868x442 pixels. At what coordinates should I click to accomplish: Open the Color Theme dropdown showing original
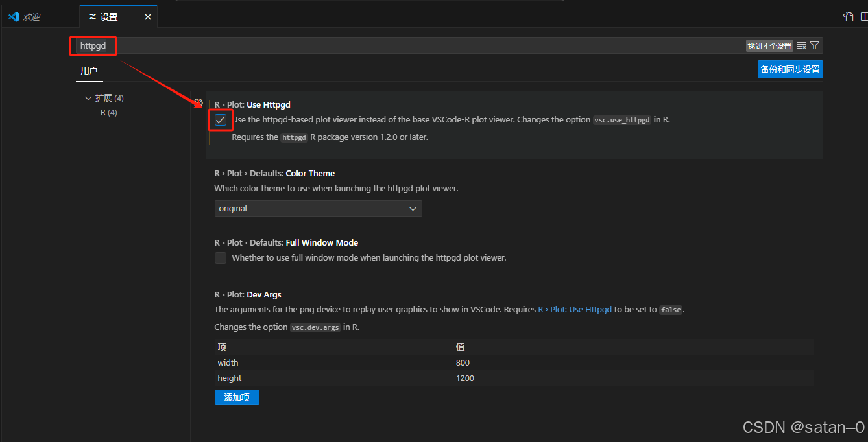(x=318, y=209)
